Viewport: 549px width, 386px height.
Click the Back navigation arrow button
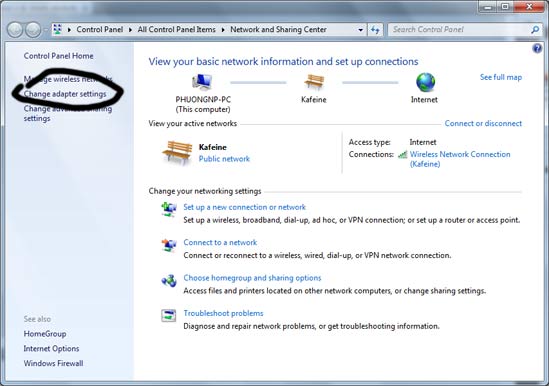(x=15, y=30)
